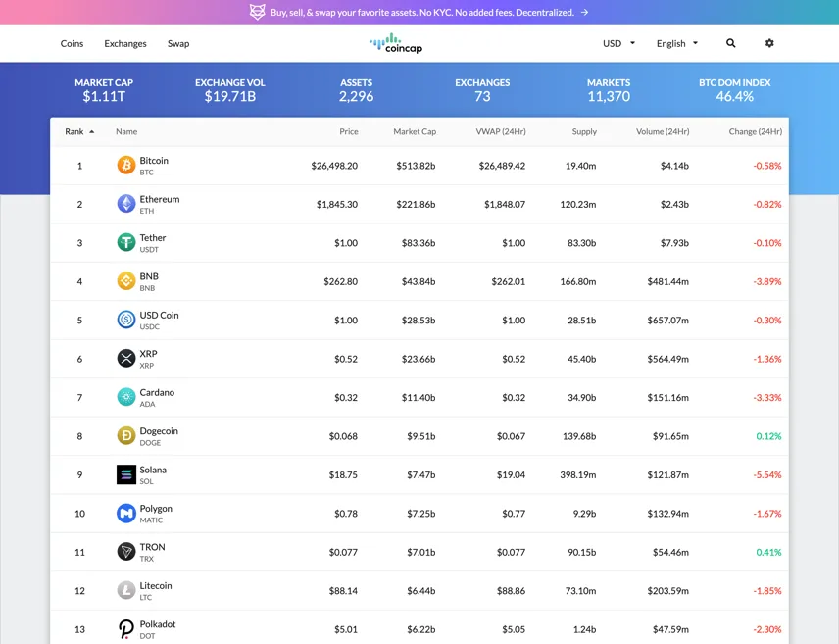Screen dimensions: 839x644
Task: Open the Solana name link
Action: [x=153, y=470]
